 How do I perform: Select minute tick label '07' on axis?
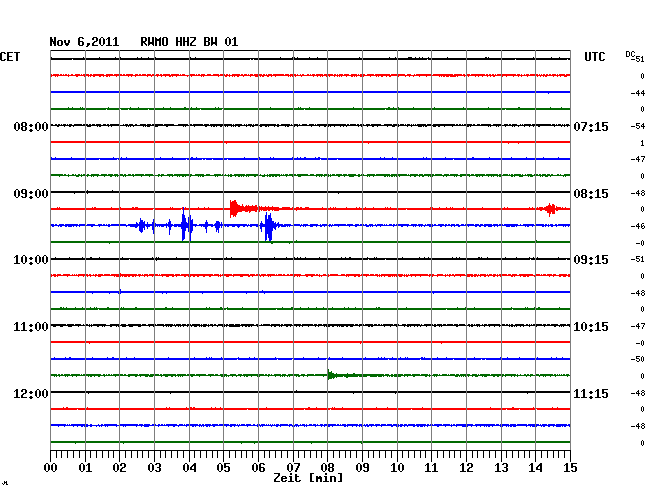point(293,468)
